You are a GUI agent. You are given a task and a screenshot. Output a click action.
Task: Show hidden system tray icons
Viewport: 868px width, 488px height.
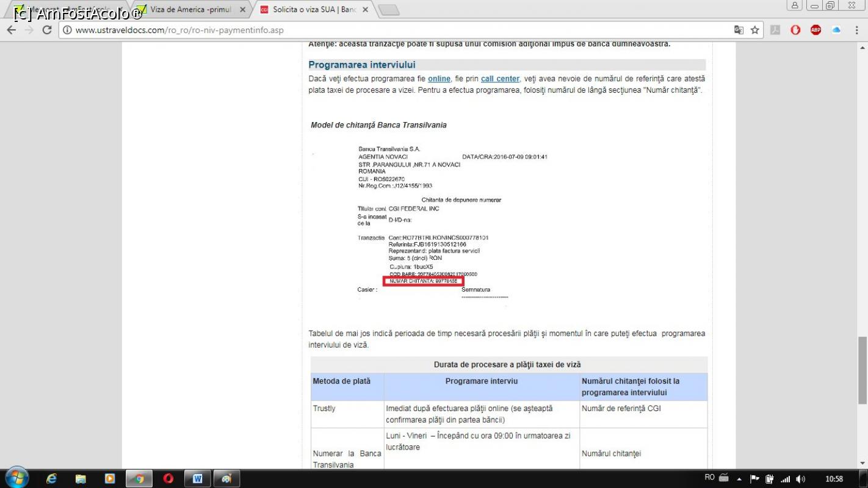pos(739,479)
